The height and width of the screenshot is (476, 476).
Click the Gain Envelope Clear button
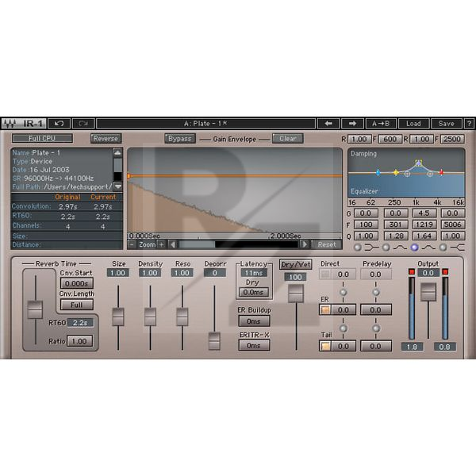coord(287,138)
